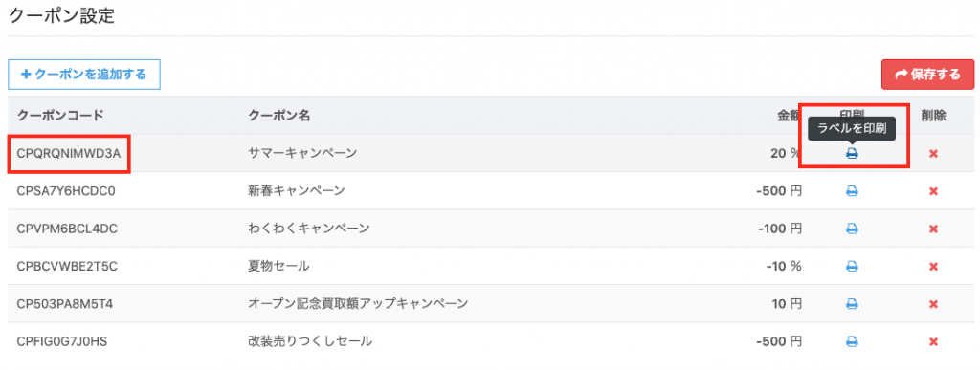The width and height of the screenshot is (980, 370).
Task: Select coupon code CPSA7Y6HCDC0
Action: tap(66, 191)
